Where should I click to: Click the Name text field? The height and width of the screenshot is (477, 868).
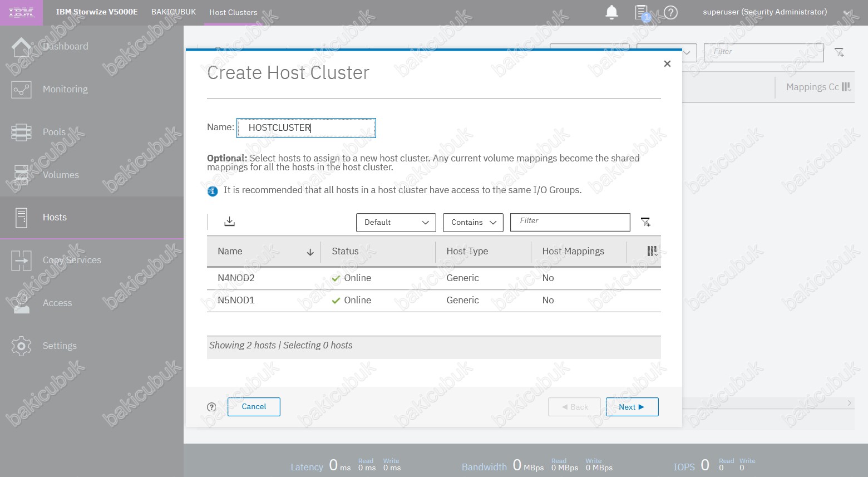tap(306, 127)
